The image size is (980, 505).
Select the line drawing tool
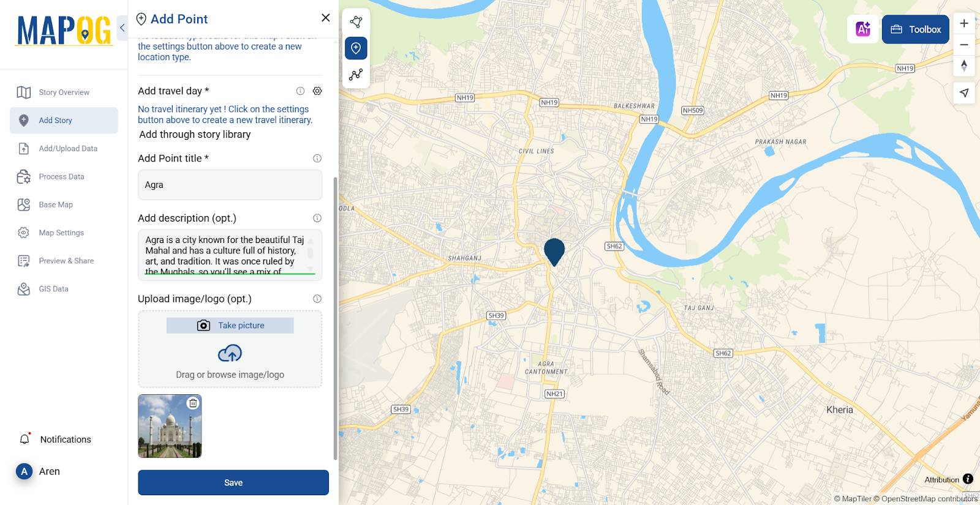(x=356, y=75)
